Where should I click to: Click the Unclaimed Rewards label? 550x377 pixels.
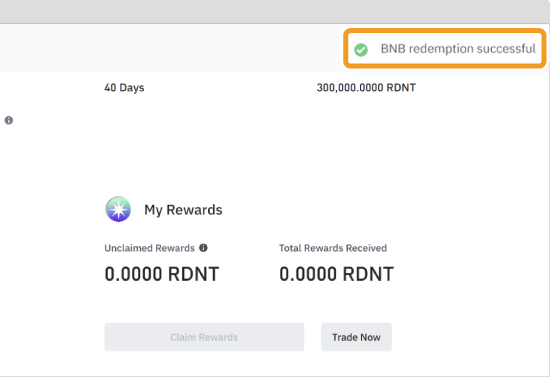point(149,248)
